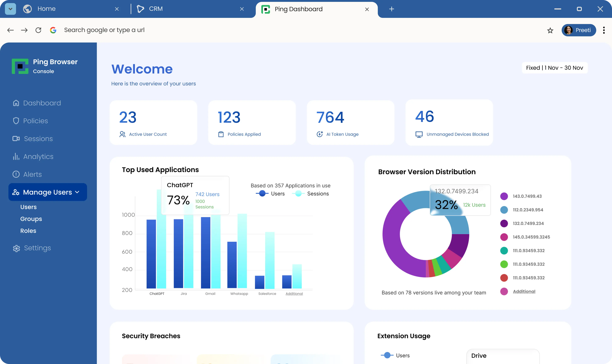This screenshot has height=364, width=612.
Task: Toggle the Users series in applications legend
Action: tap(262, 194)
